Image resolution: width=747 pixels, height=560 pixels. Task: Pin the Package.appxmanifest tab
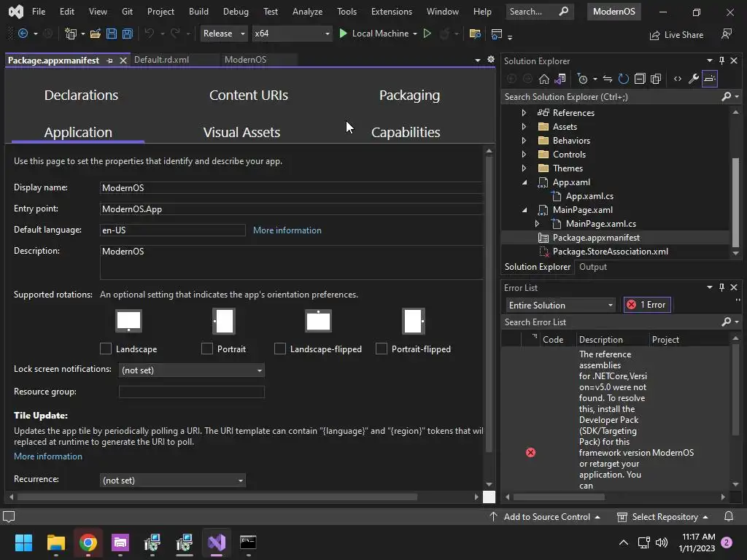tap(110, 61)
